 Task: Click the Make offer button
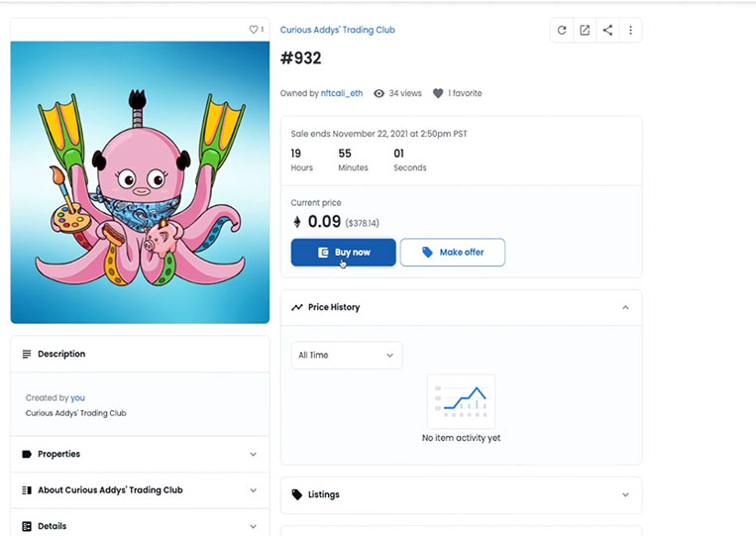(452, 252)
